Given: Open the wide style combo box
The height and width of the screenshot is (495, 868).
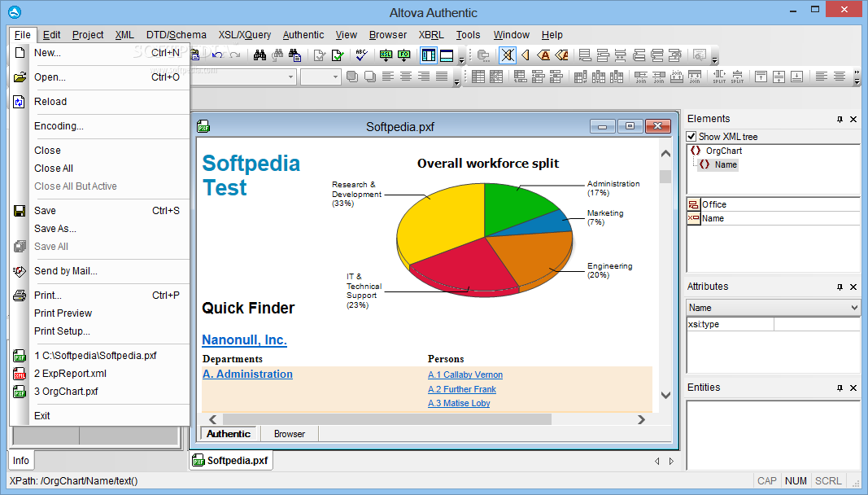Looking at the screenshot, I should click(x=290, y=77).
